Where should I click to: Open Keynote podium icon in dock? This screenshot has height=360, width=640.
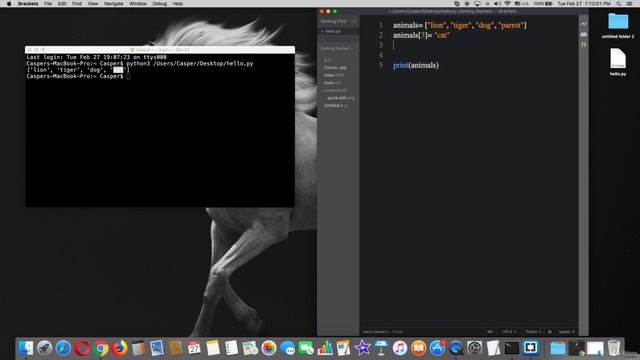click(x=381, y=348)
